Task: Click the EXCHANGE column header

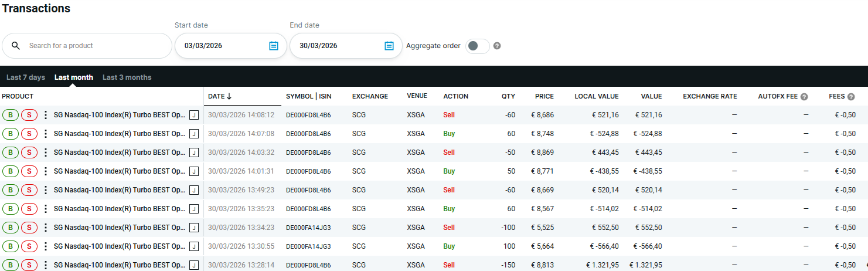Action: 370,96
